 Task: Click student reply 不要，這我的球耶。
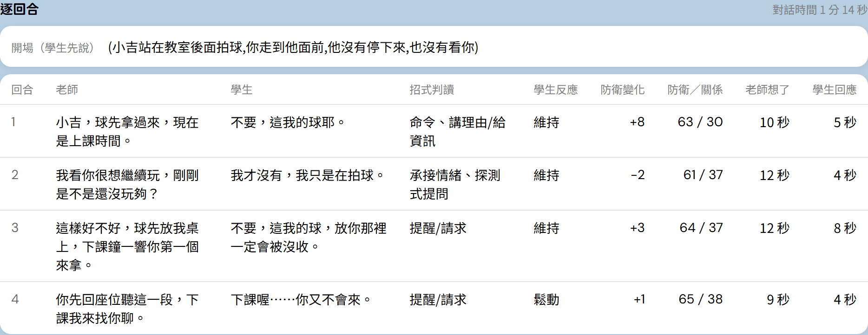(288, 122)
